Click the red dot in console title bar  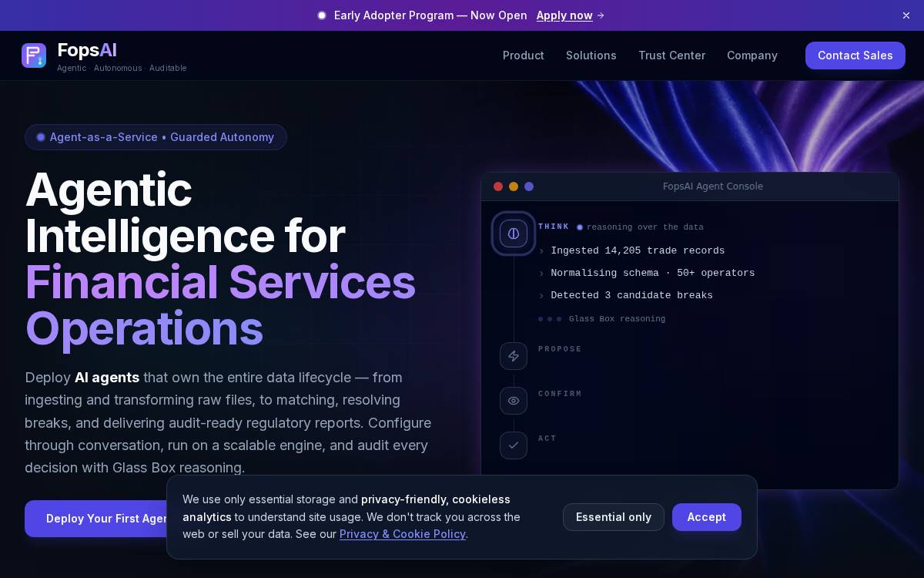click(x=498, y=187)
